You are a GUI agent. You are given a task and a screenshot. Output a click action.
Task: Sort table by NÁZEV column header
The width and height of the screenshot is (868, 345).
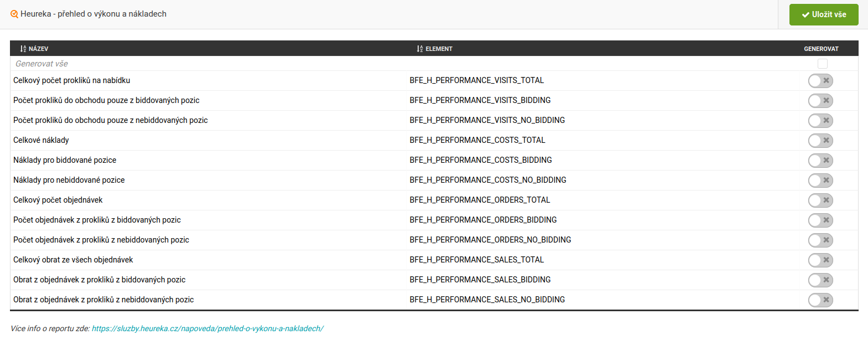pos(38,49)
